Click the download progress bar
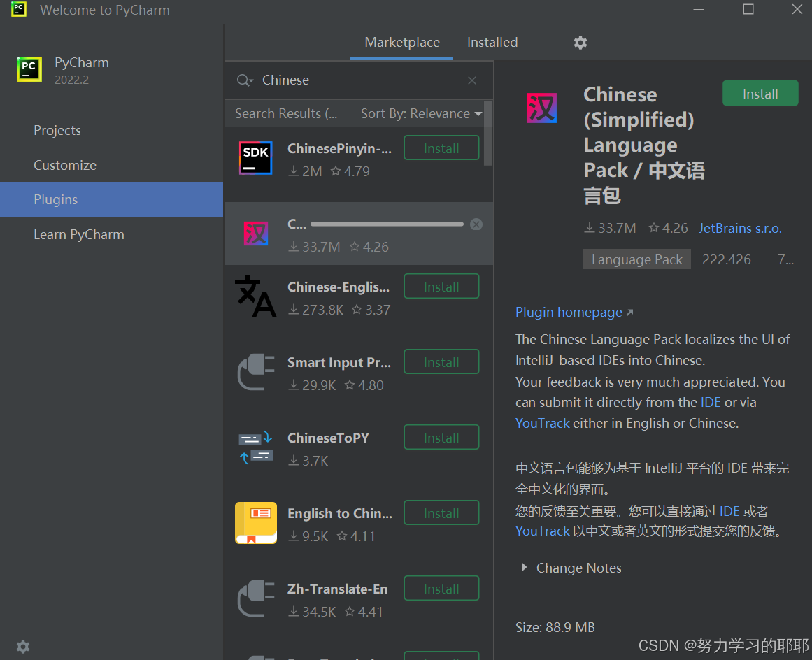The image size is (812, 660). [387, 224]
